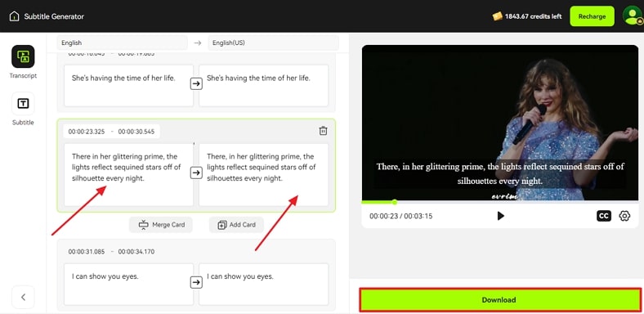Select the Transcript sidebar icon

(23, 56)
